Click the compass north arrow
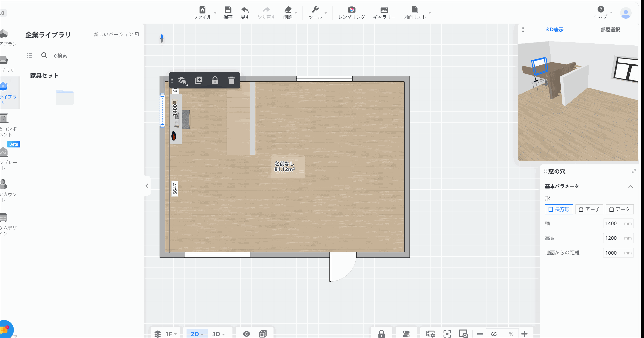 coord(162,38)
